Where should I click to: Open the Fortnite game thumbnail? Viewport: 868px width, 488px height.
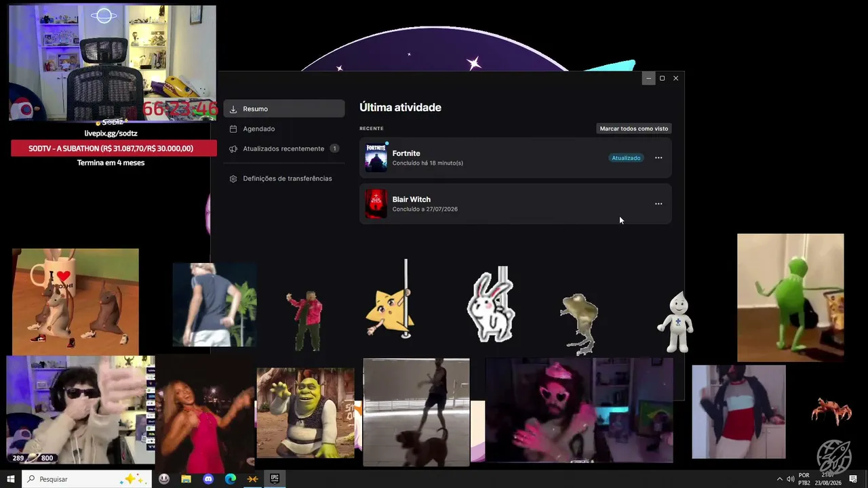tap(376, 158)
